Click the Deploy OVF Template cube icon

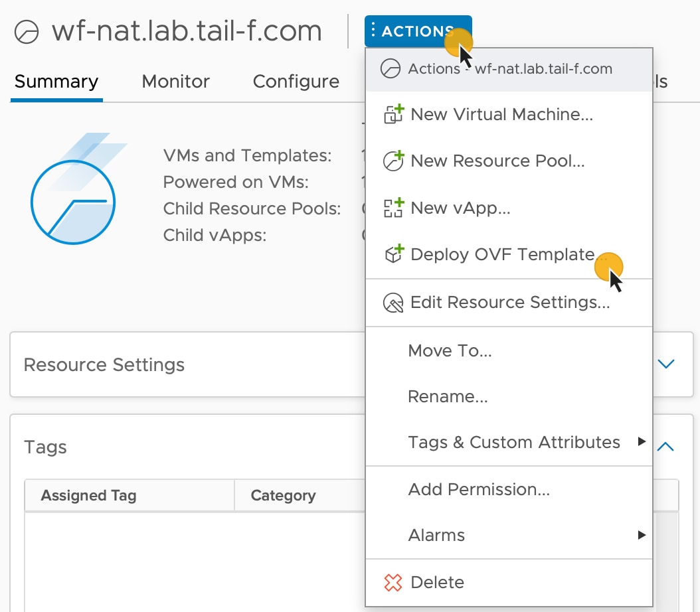coord(394,255)
